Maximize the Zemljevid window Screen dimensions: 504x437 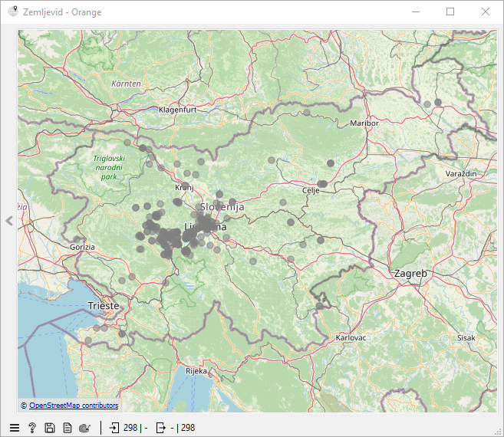tap(450, 12)
